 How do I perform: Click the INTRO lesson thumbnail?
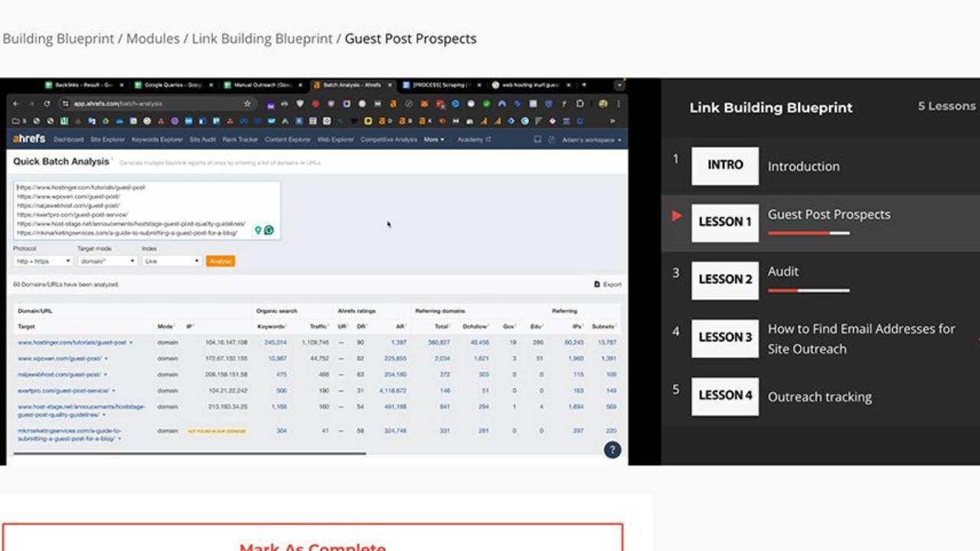tap(725, 165)
